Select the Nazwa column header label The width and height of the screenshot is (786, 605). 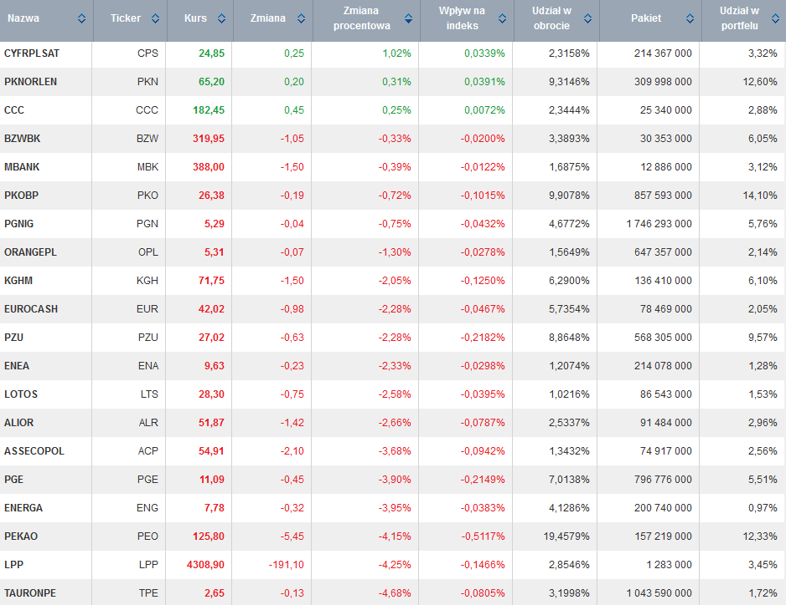[x=23, y=19]
